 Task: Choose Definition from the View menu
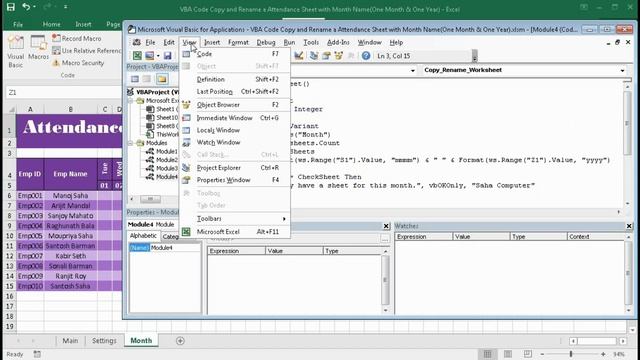click(x=236, y=79)
